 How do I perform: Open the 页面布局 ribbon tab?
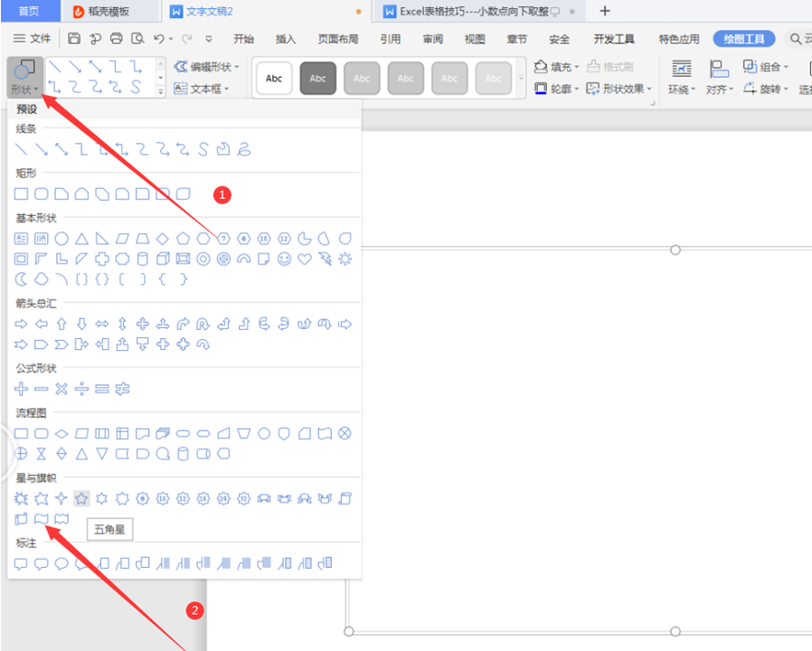337,39
